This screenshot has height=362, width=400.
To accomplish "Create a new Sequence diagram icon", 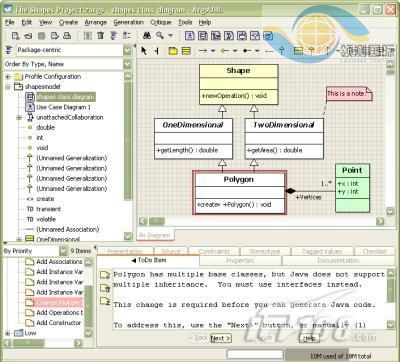I will pyautogui.click(x=216, y=35).
